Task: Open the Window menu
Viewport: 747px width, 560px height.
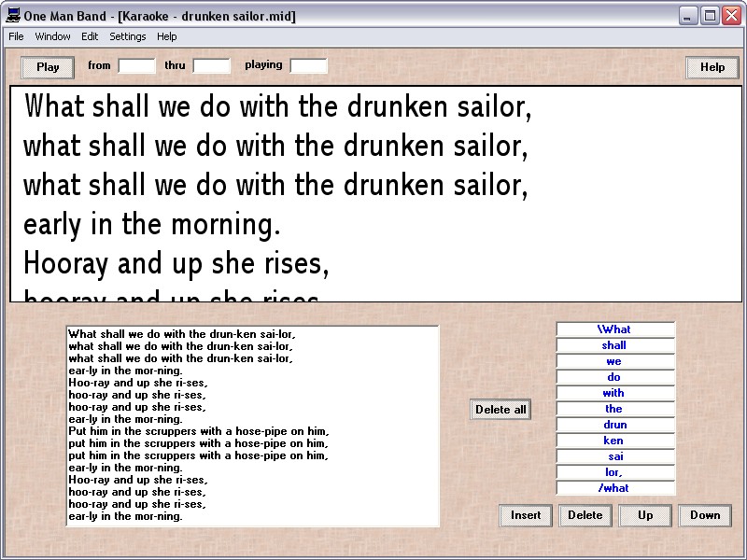Action: 52,36
